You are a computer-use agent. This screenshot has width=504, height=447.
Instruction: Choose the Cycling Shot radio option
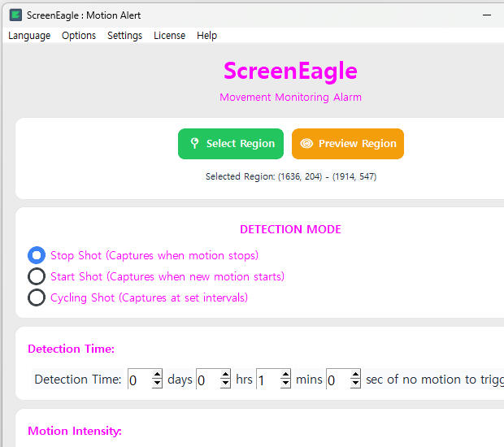click(37, 297)
